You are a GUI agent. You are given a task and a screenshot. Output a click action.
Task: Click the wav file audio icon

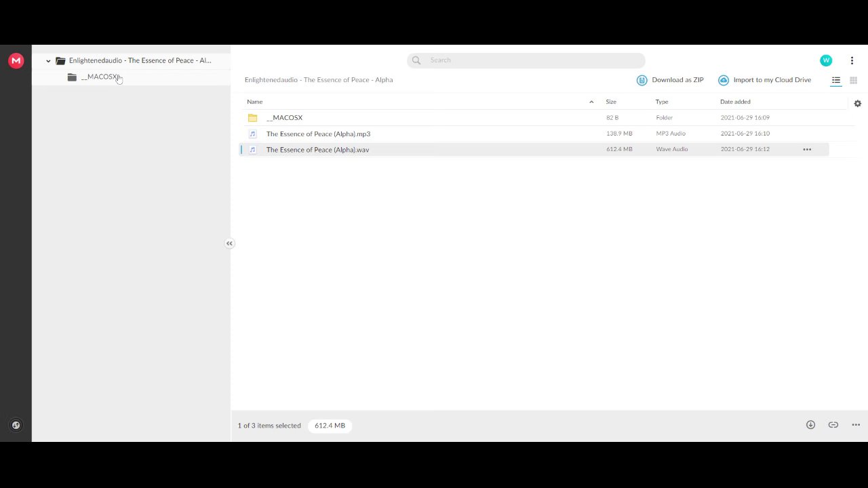coord(252,150)
